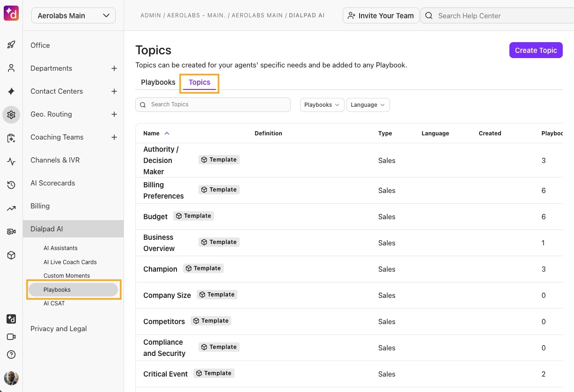Click the plus icon next to Coaching Teams
Viewport: 574px width, 392px height.
114,137
